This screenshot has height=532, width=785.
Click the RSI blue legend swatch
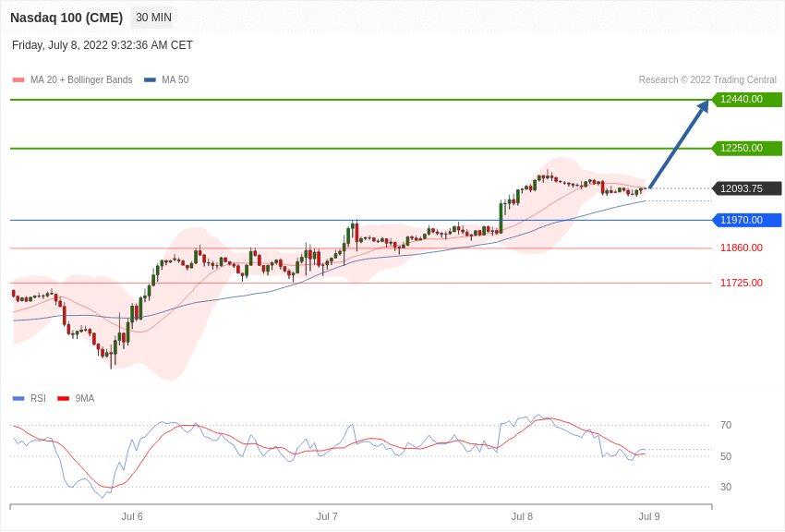tap(18, 399)
